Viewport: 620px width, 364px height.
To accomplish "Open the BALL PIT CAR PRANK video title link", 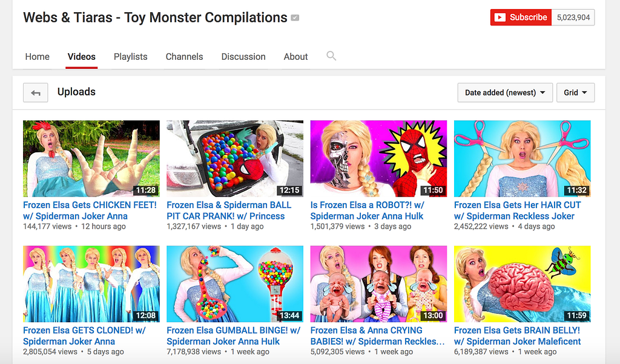I will point(229,210).
